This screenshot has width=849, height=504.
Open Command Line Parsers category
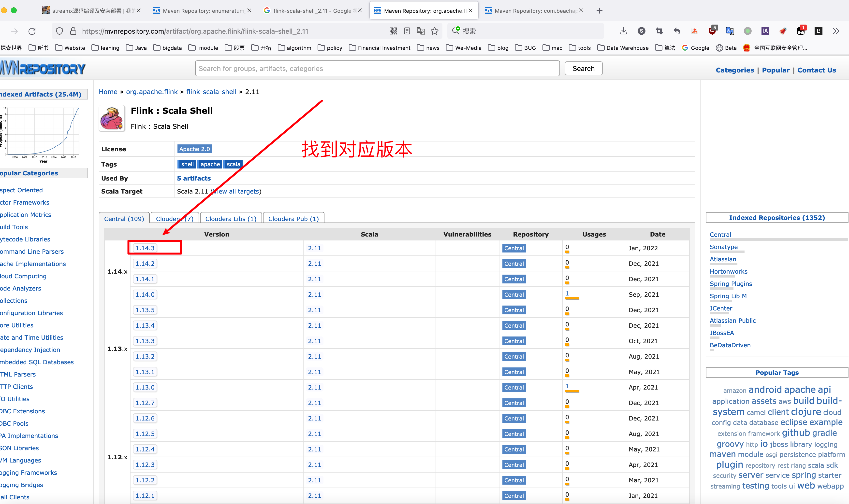(32, 251)
